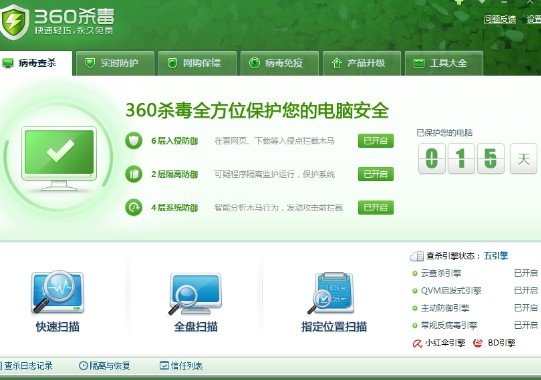Go to the 病毒免疫 tab
The image size is (541, 380).
279,63
